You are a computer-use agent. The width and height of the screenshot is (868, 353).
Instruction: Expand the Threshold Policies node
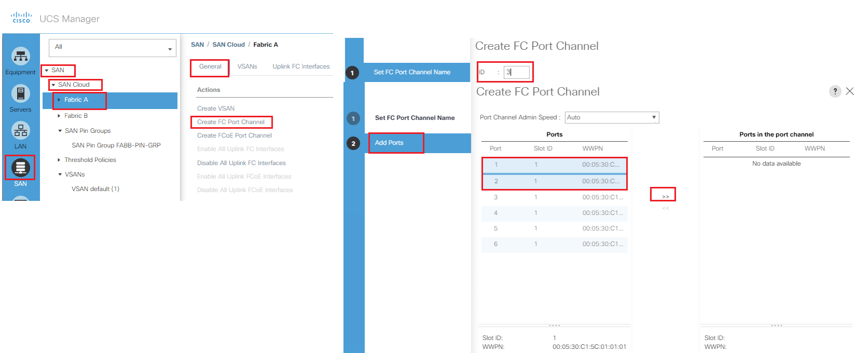click(59, 160)
